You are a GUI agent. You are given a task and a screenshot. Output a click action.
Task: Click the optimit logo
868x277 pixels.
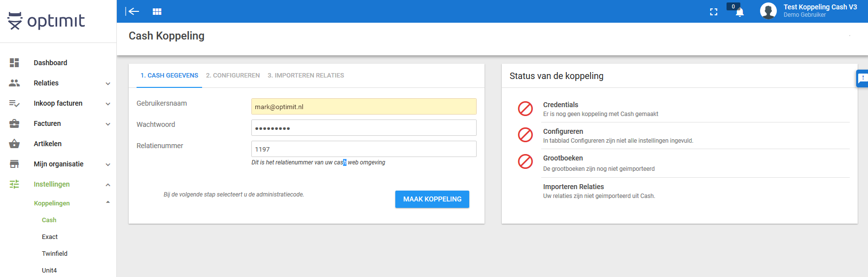coord(46,21)
